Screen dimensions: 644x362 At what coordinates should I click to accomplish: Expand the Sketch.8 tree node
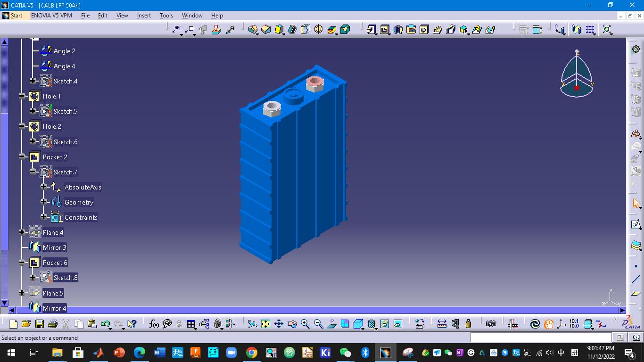click(33, 277)
